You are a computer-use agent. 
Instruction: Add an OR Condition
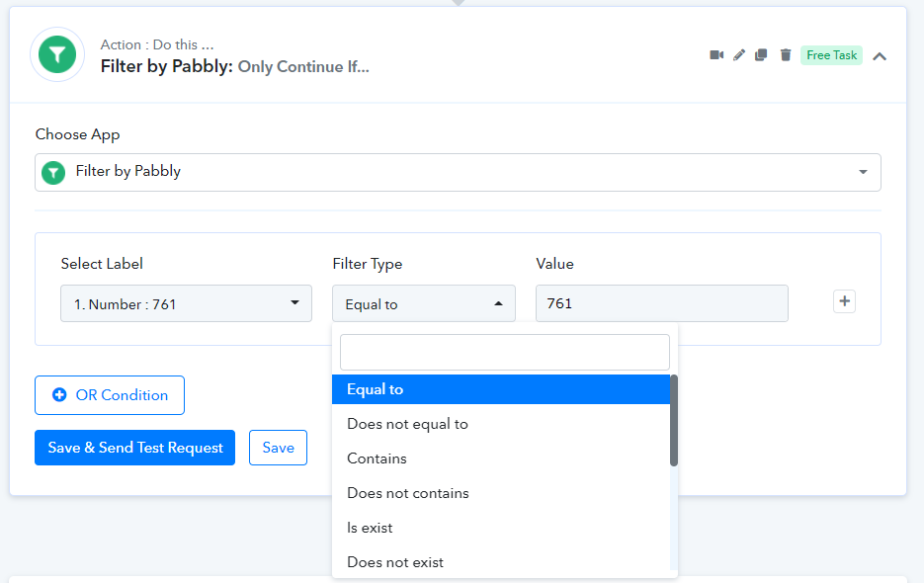(x=110, y=395)
